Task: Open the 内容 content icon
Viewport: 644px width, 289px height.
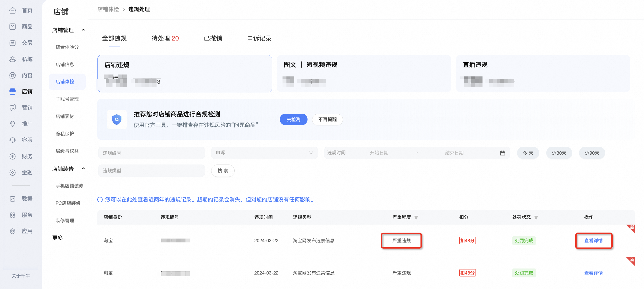Action: point(13,75)
